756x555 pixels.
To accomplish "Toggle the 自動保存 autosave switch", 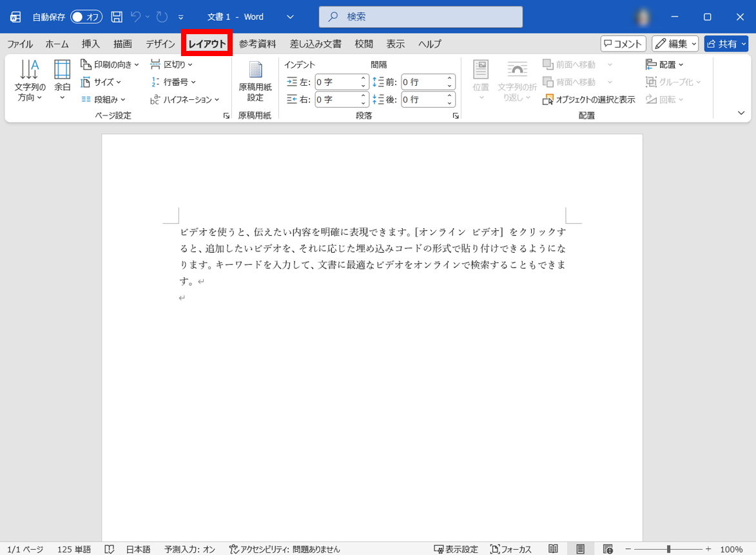I will (x=86, y=17).
